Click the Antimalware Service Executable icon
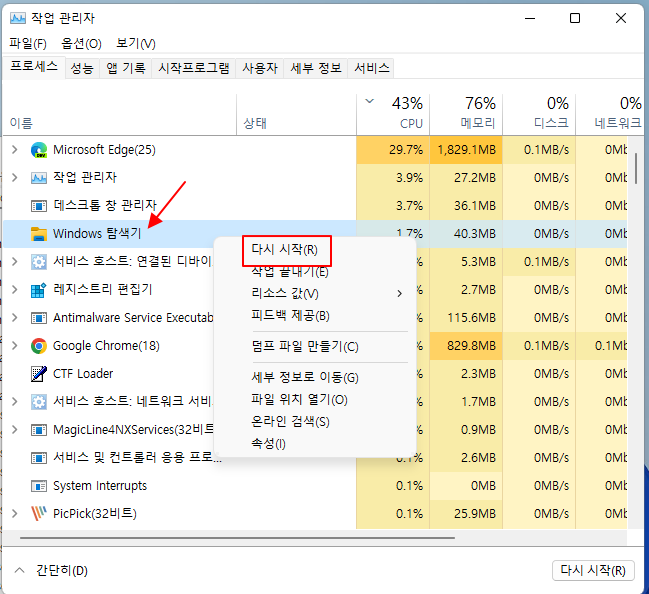 39,318
